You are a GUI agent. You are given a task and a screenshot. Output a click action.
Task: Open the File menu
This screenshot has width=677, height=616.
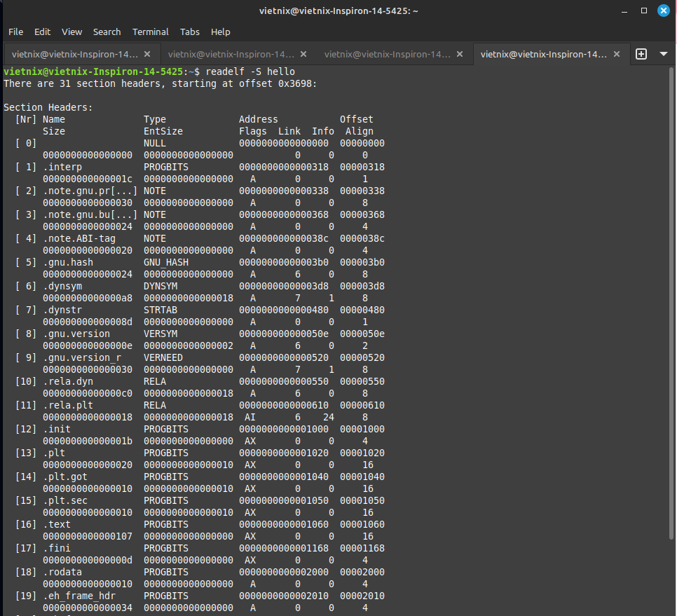[16, 32]
